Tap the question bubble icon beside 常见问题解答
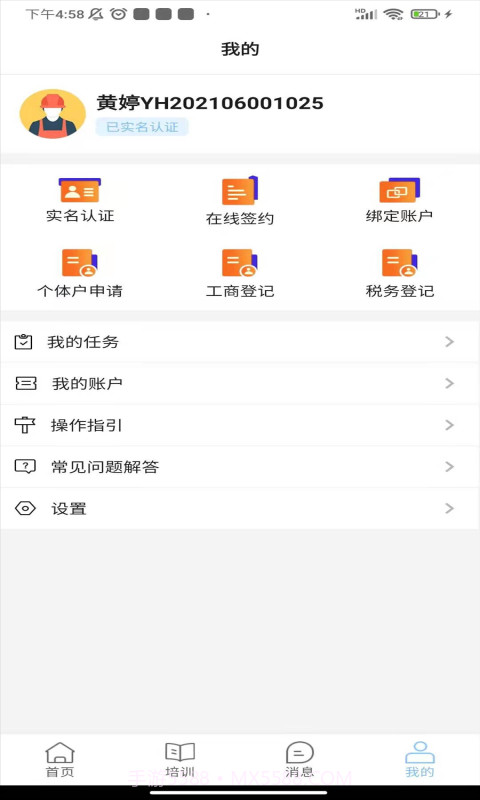This screenshot has height=800, width=480. click(x=25, y=466)
